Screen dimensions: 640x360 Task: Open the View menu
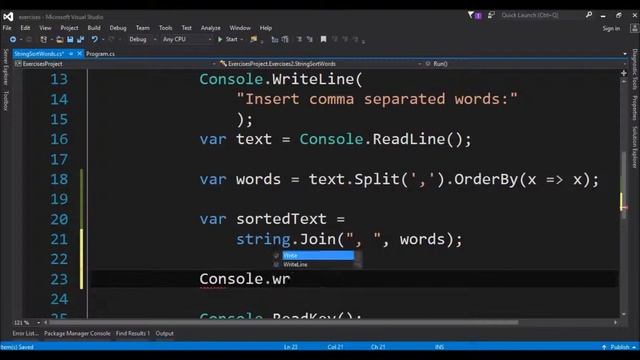point(45,28)
